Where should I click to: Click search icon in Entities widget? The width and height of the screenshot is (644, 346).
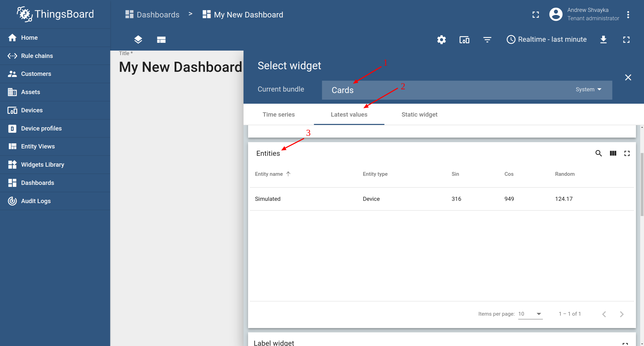pyautogui.click(x=598, y=153)
